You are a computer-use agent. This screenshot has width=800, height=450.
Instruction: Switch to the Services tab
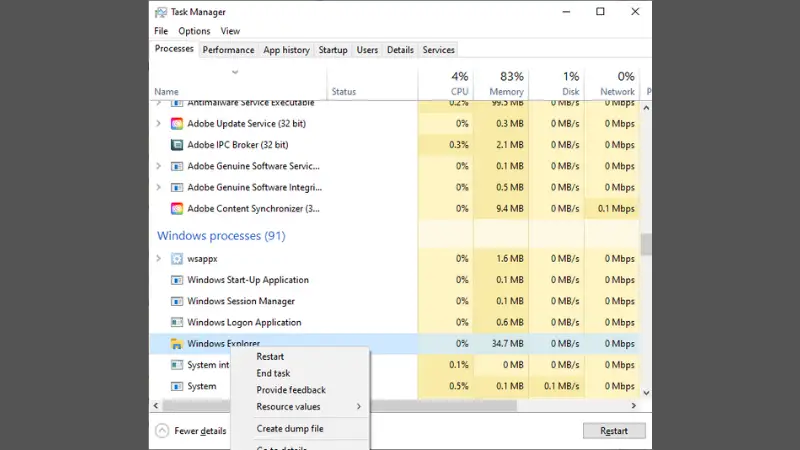click(x=438, y=50)
